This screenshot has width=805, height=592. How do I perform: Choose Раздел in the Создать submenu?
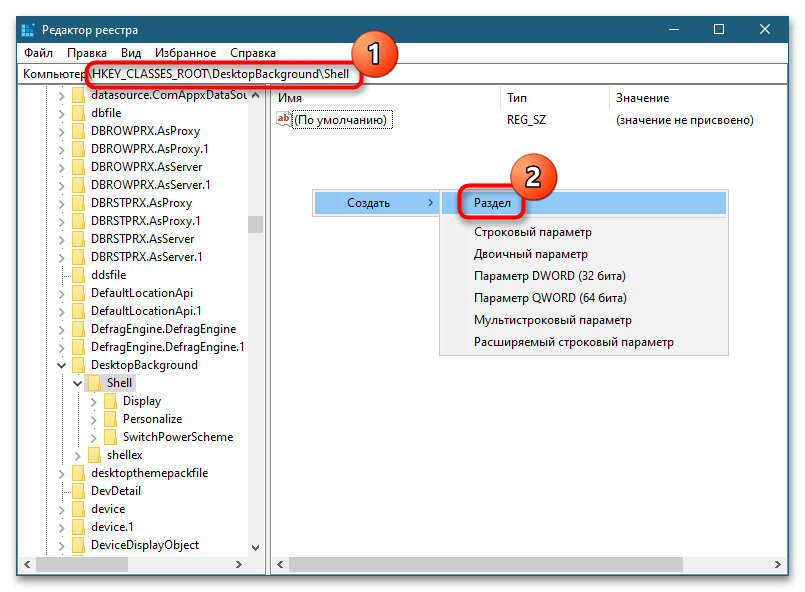click(492, 203)
